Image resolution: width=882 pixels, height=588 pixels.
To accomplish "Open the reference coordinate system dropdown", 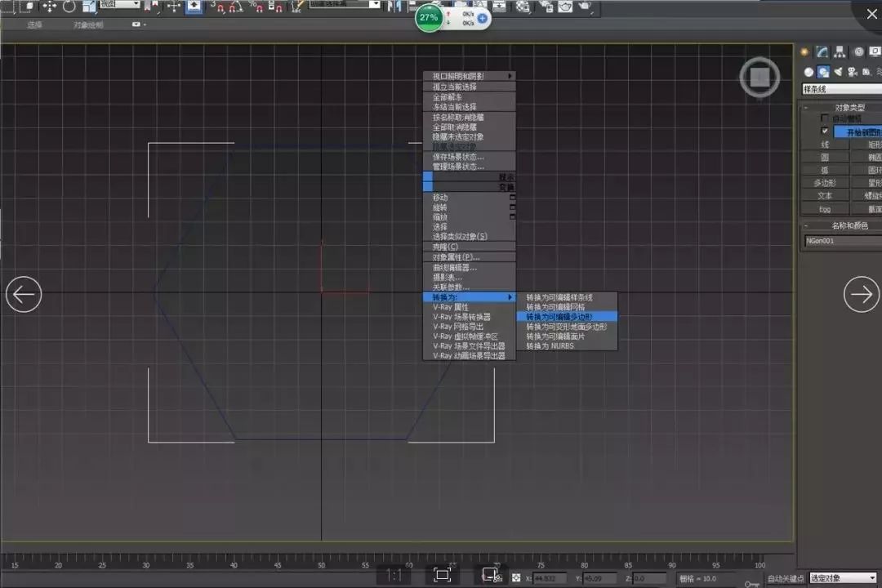I will pyautogui.click(x=120, y=5).
